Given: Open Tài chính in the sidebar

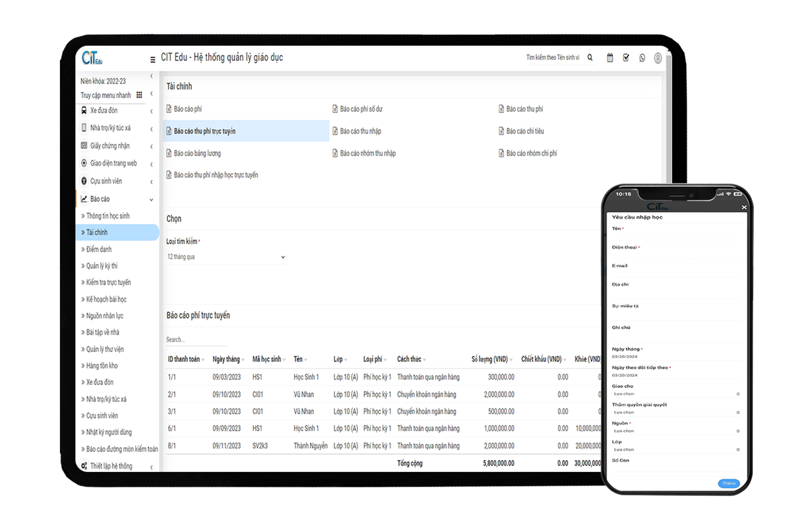Looking at the screenshot, I should click(x=117, y=232).
